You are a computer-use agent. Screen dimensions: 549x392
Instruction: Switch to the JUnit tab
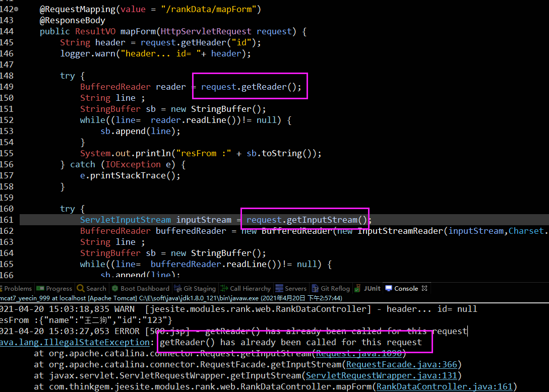coord(368,288)
